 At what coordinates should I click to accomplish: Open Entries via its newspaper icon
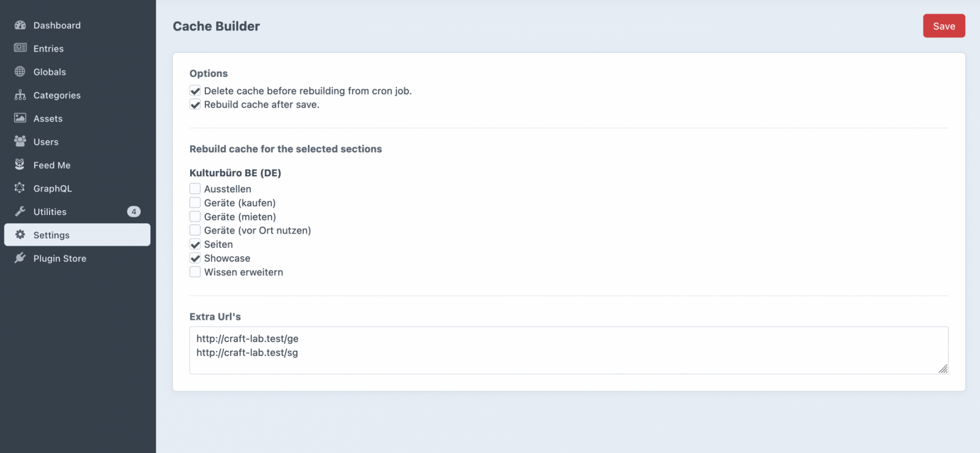coord(20,48)
